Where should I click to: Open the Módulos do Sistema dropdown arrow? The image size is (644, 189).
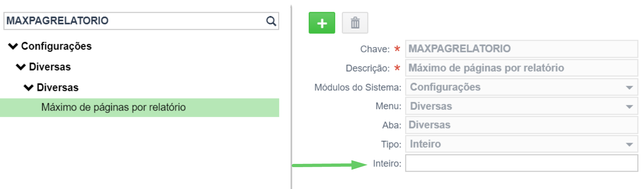point(629,88)
